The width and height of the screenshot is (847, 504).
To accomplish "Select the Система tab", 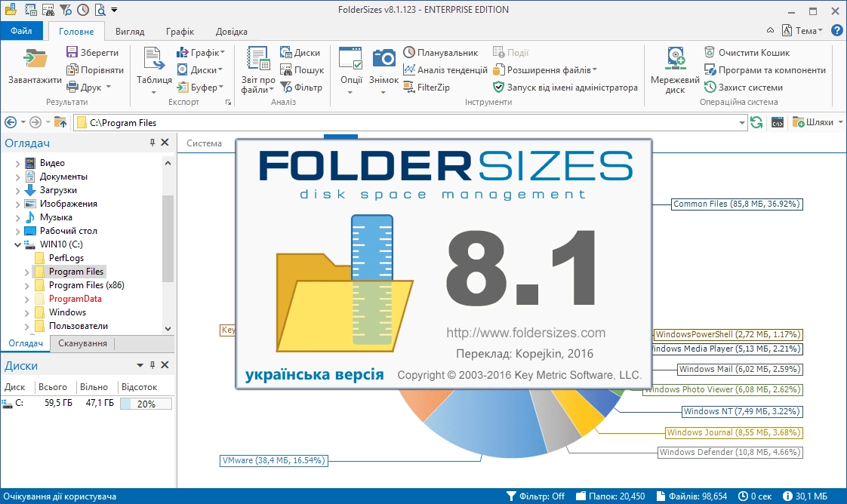I will 204,143.
